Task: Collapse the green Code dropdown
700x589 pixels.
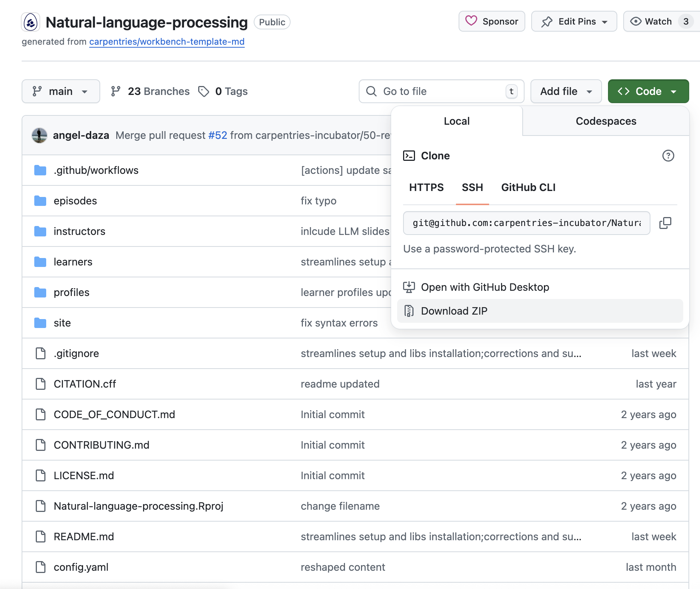Action: [648, 92]
